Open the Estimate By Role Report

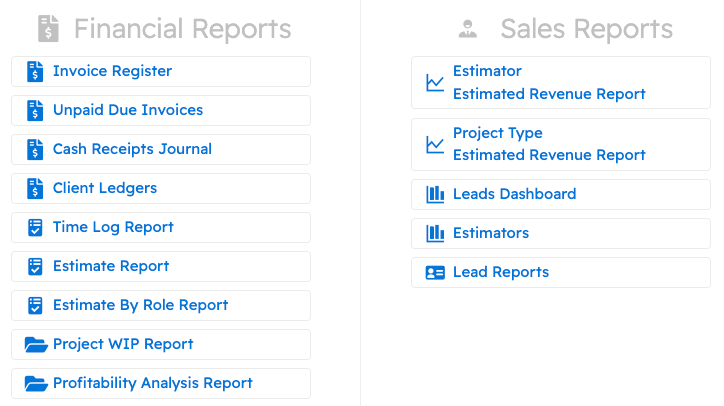point(140,305)
